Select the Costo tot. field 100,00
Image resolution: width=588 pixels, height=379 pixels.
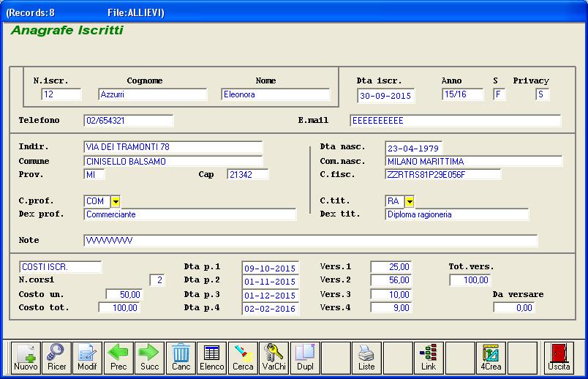coord(119,308)
